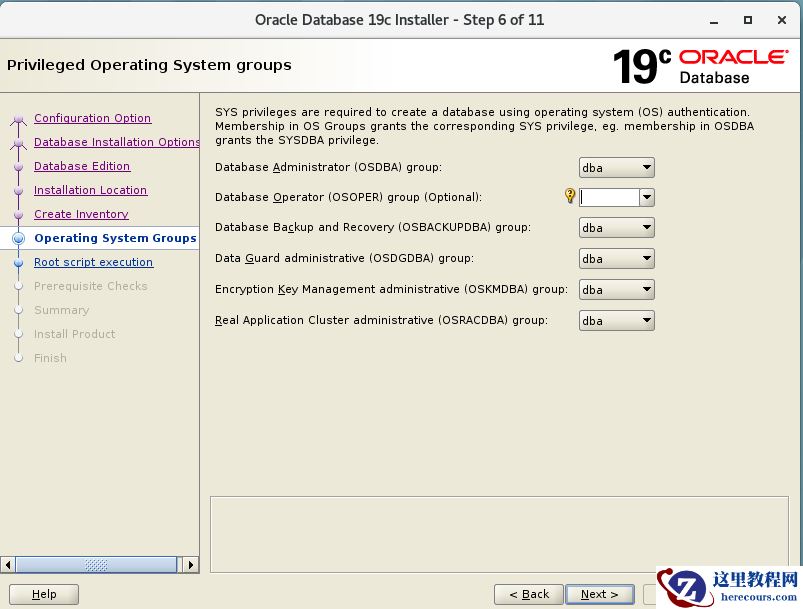Open the OSBACKUPDBA group dropdown
Viewport: 803px width, 609px height.
coord(617,227)
